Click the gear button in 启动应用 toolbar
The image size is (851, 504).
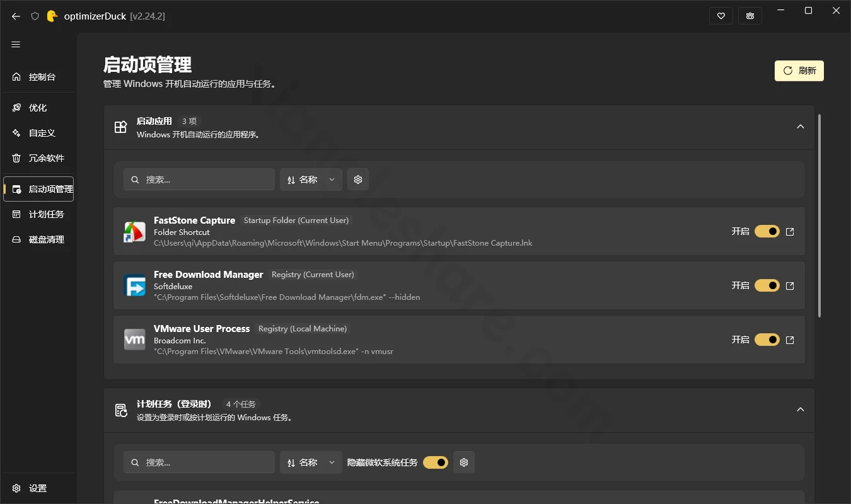click(x=358, y=180)
